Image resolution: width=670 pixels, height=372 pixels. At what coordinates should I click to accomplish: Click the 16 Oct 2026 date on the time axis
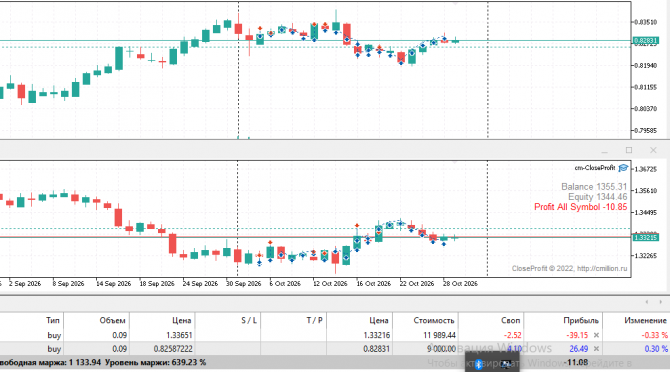pos(373,284)
